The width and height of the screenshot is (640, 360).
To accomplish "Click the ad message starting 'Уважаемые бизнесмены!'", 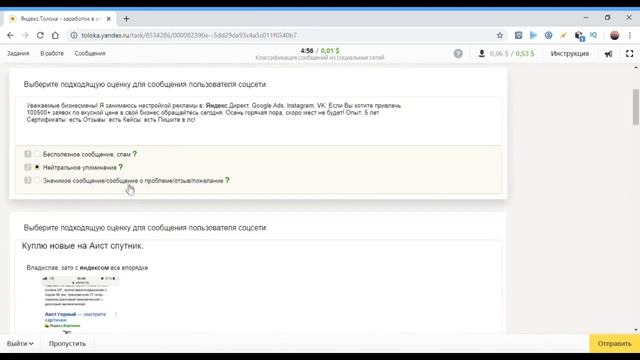I will point(214,113).
